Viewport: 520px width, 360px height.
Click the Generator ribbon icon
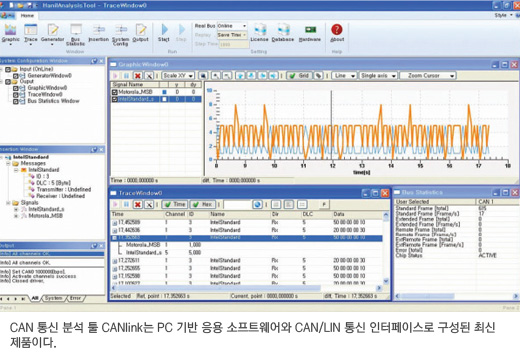click(52, 33)
